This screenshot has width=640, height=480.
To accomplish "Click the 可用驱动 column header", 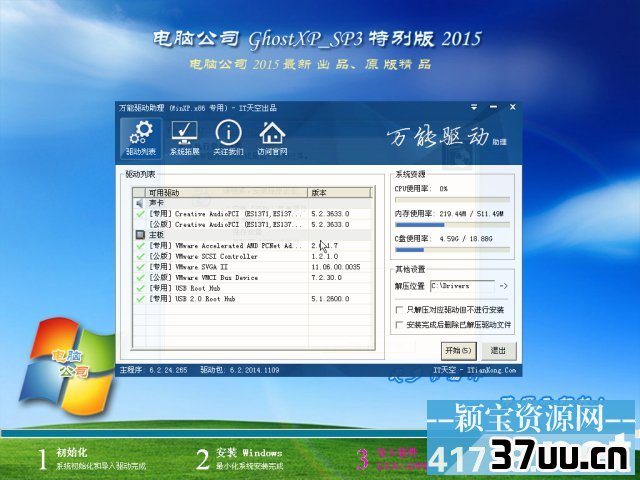I will pos(226,192).
